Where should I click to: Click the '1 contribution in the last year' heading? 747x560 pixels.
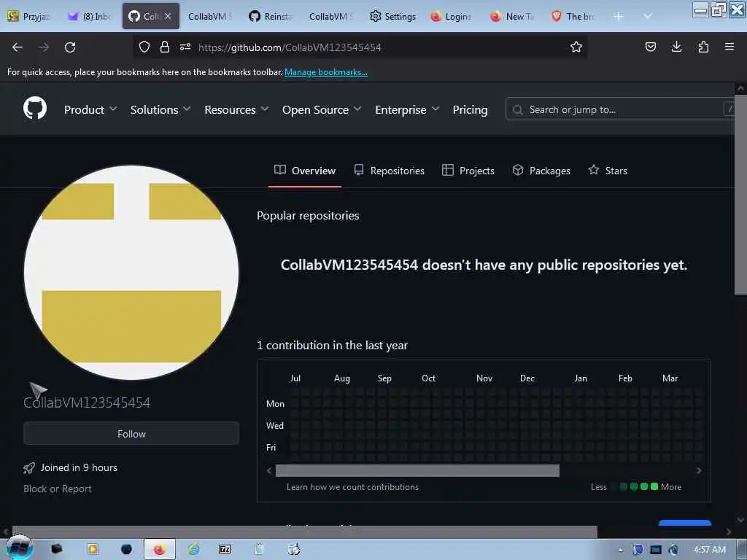click(x=332, y=345)
